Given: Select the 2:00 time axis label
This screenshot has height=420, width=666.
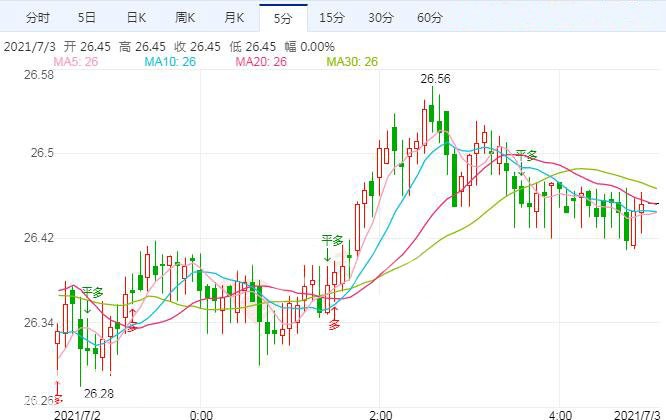Looking at the screenshot, I should tap(380, 413).
